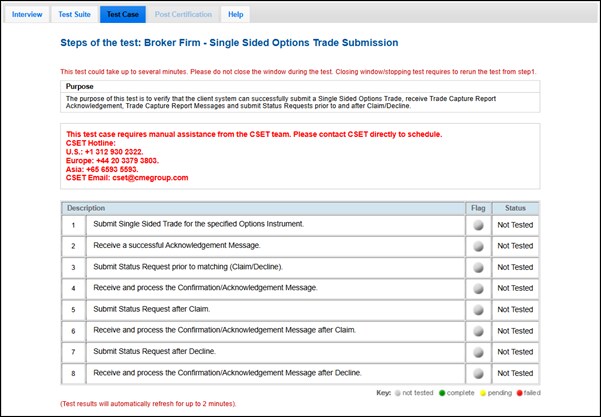
Task: Click the flag icon for step 2
Action: click(x=478, y=246)
